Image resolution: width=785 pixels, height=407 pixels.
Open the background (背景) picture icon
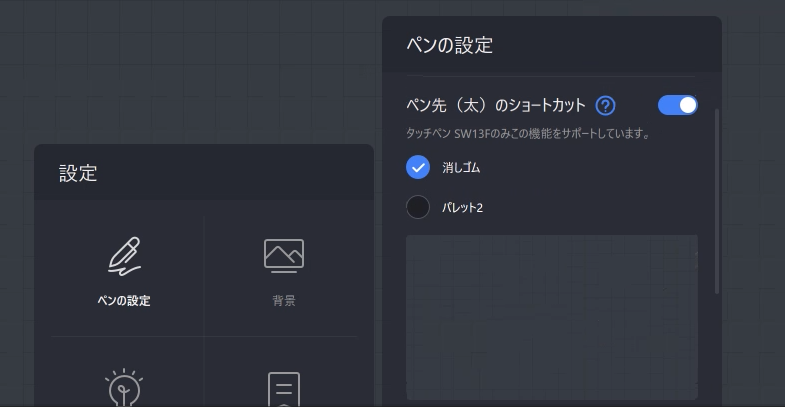tap(284, 255)
